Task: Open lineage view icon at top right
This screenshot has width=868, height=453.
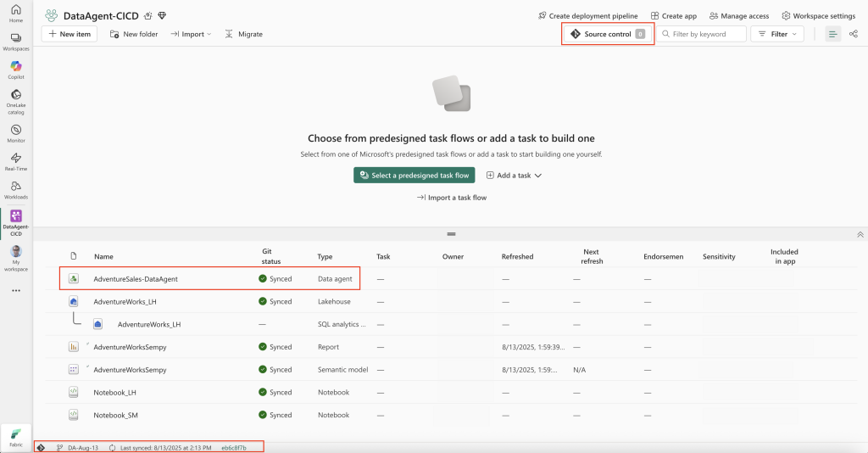Action: (853, 34)
